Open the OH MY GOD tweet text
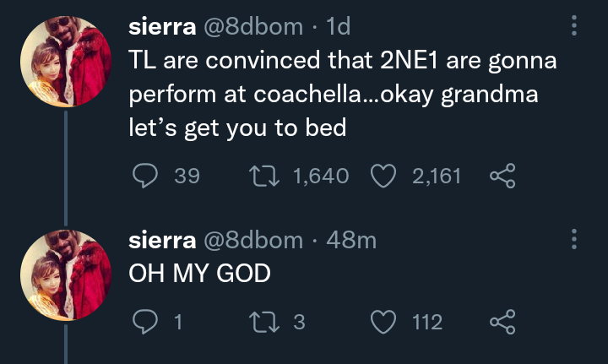The height and width of the screenshot is (364, 608). pos(199,274)
